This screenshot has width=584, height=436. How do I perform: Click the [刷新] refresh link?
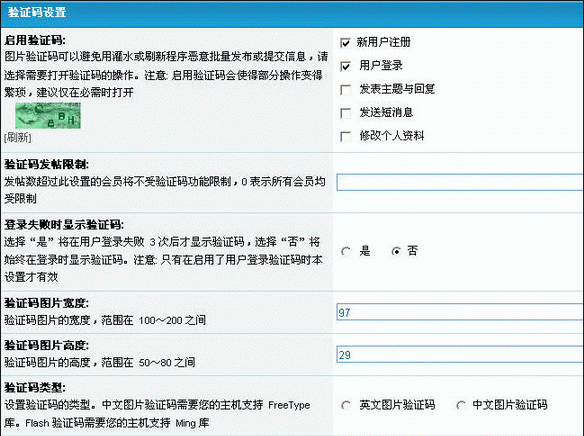point(18,137)
